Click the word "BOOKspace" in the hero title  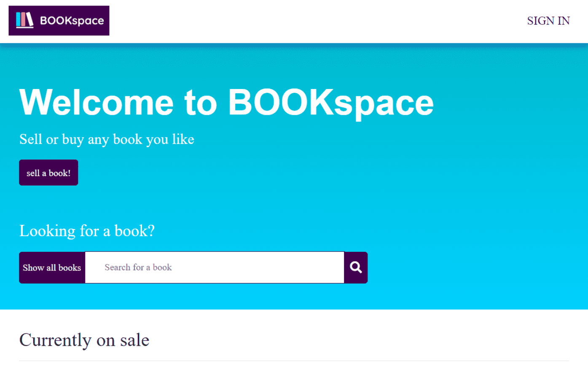coord(331,102)
